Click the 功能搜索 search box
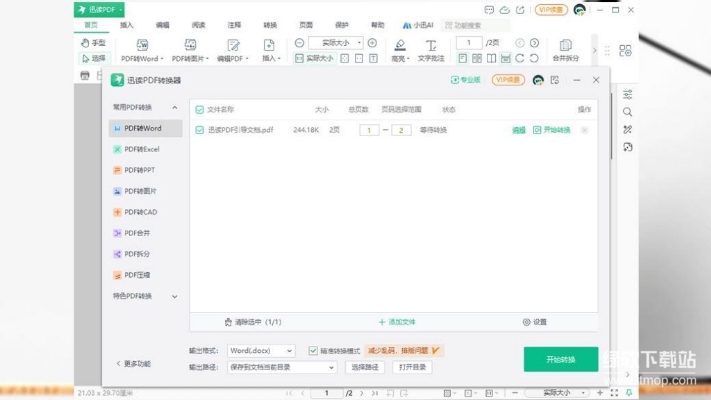This screenshot has width=711, height=400. [x=475, y=25]
